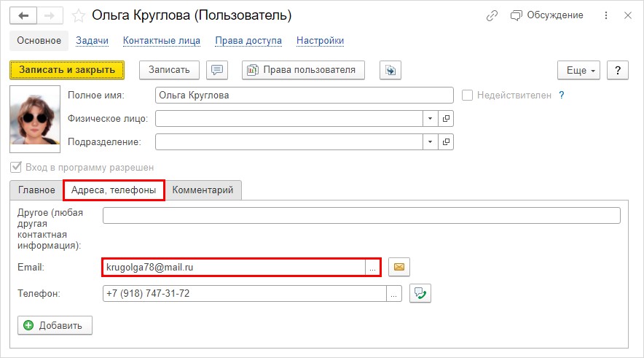The image size is (644, 358).
Task: Open Телефон ellipsis selection button
Action: pyautogui.click(x=394, y=293)
